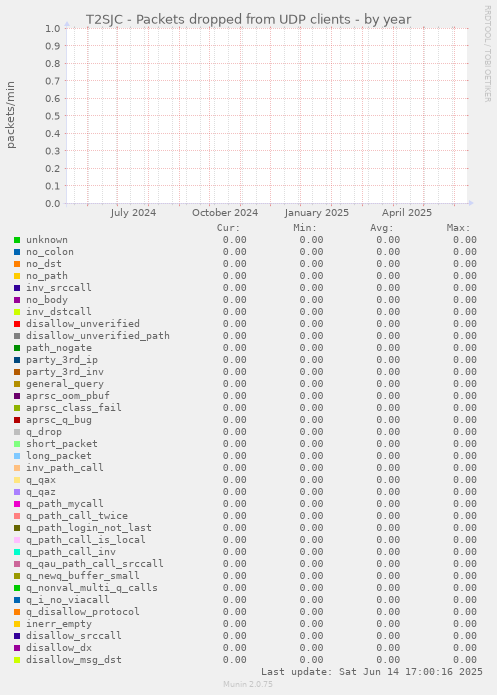
Task: Click the general_query legend label
Action: coord(65,384)
